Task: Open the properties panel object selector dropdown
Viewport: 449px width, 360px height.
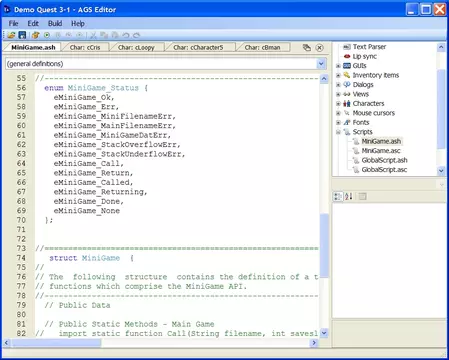Action: pos(442,184)
